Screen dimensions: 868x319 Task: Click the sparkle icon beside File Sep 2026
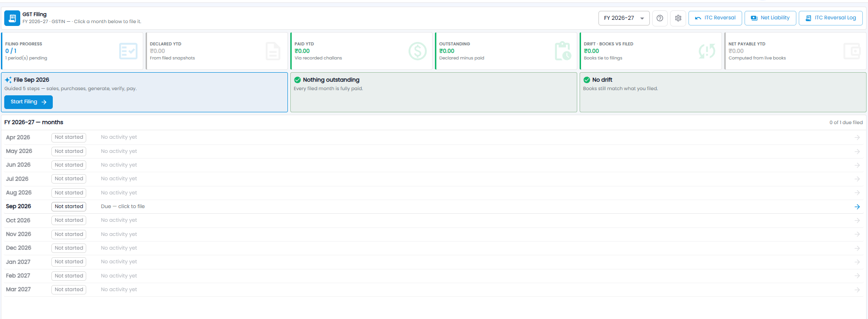(x=8, y=80)
